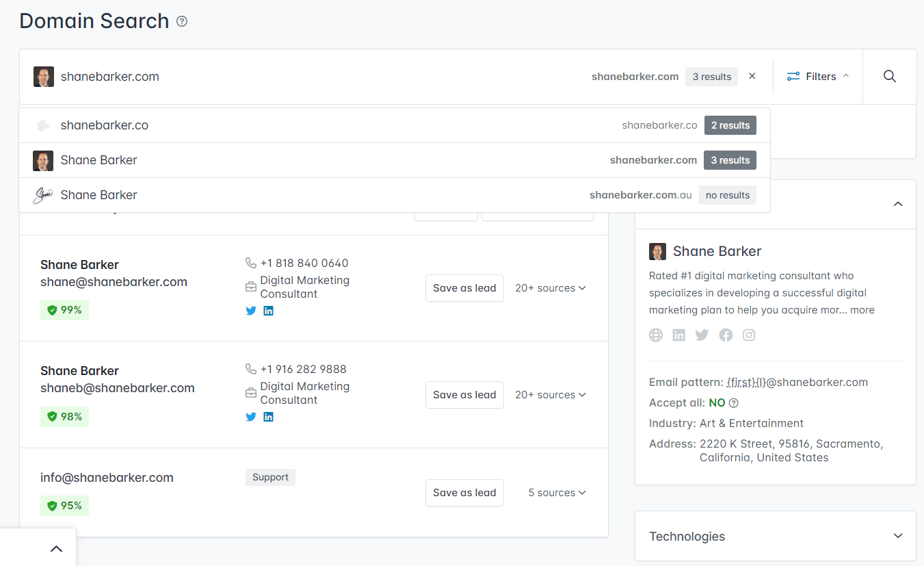Click the 98% verification badge

pos(64,416)
